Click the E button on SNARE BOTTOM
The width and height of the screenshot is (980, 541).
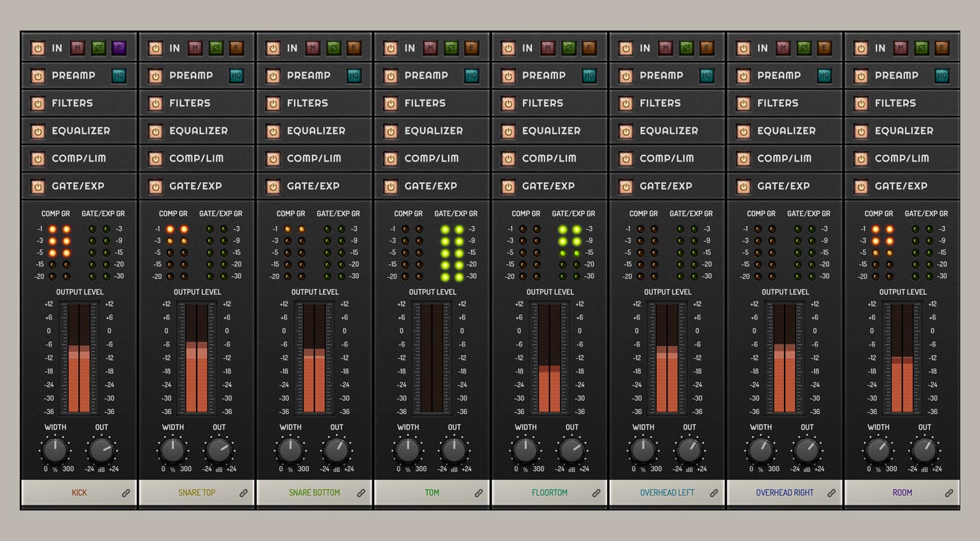coord(354,48)
